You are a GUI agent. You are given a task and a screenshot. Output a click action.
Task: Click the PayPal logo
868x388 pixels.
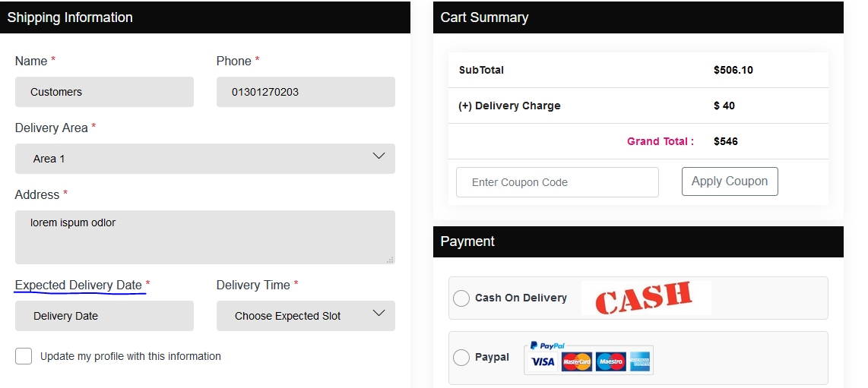547,345
